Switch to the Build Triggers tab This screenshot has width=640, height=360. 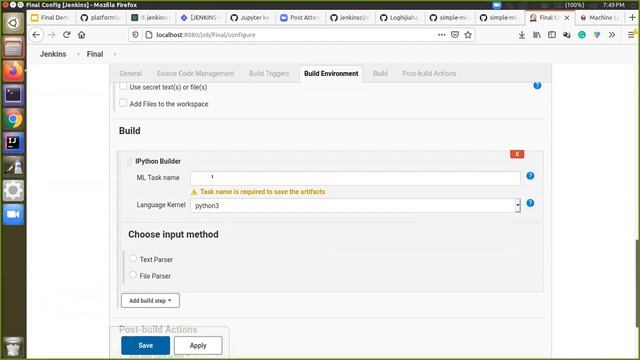[269, 73]
